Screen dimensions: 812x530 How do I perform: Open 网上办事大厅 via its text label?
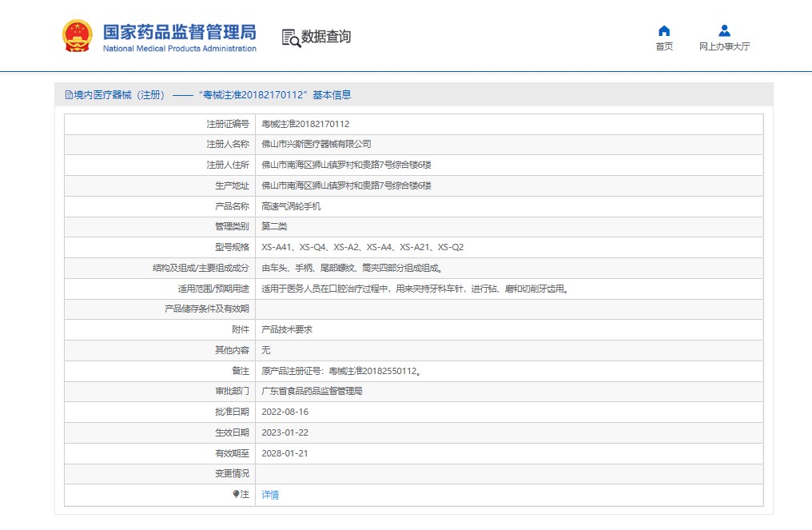[724, 46]
